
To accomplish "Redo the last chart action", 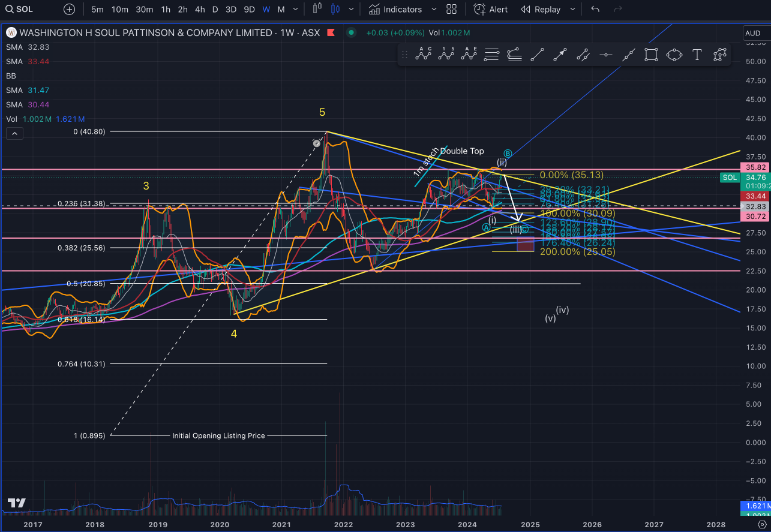I will [x=618, y=10].
